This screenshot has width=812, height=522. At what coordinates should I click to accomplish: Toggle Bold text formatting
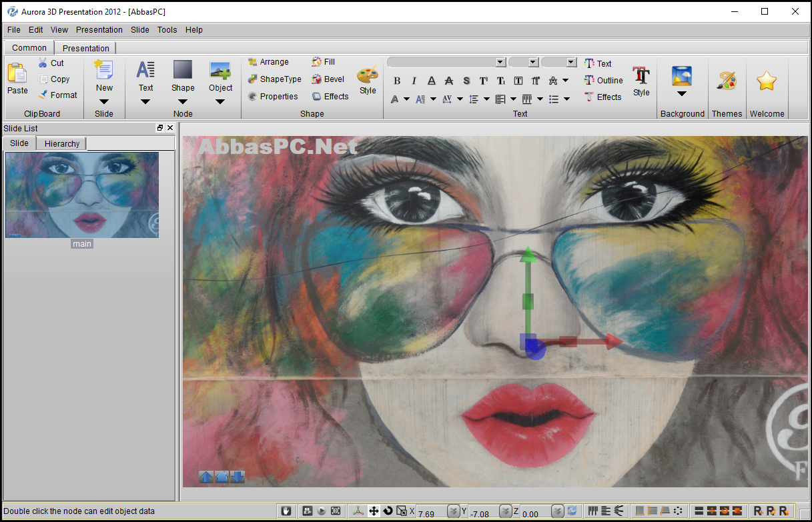click(x=397, y=81)
